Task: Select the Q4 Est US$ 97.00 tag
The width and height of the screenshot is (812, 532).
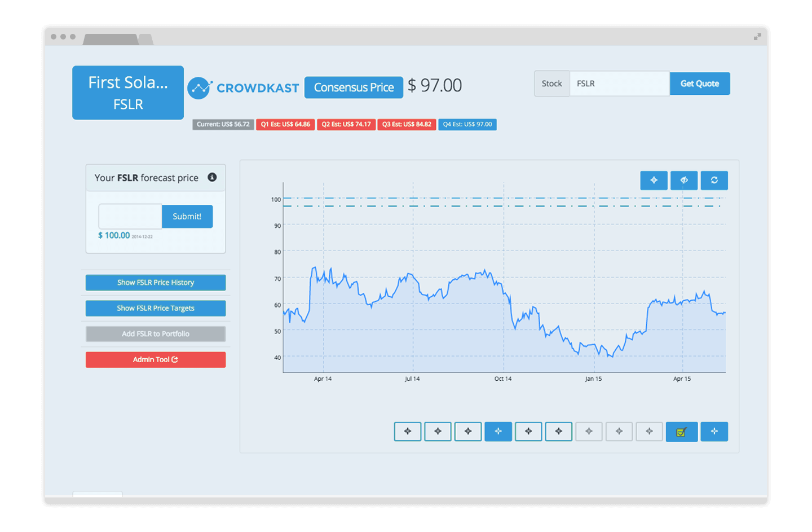Action: 467,125
